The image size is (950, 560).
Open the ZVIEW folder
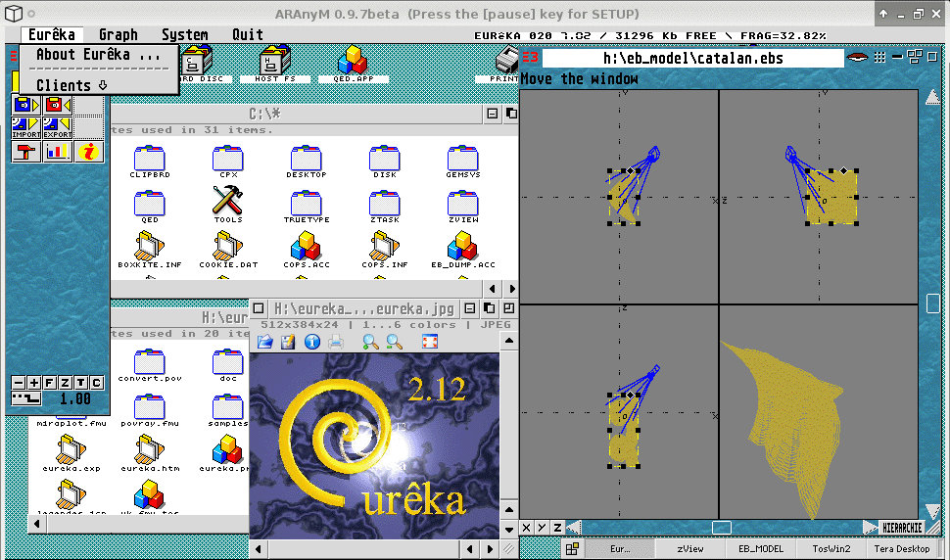[x=463, y=207]
